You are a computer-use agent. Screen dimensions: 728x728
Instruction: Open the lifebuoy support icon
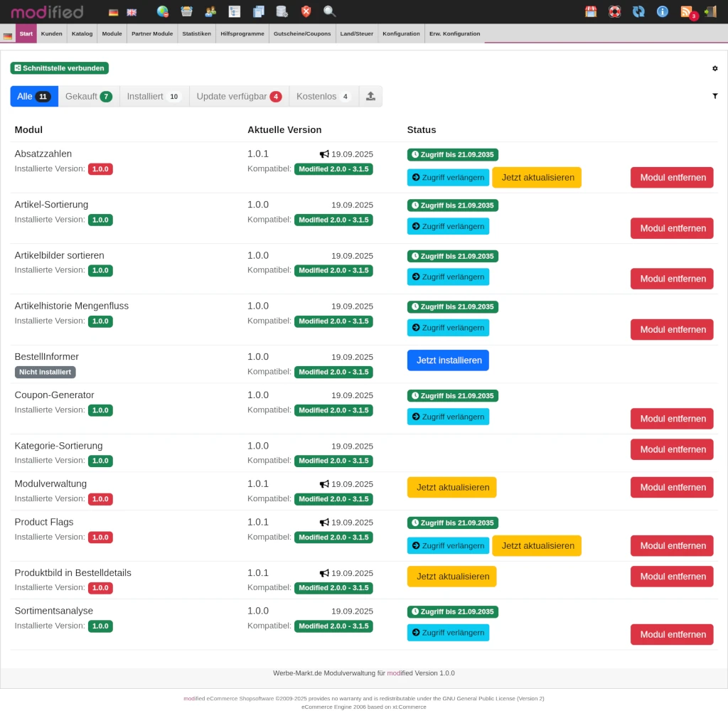615,11
